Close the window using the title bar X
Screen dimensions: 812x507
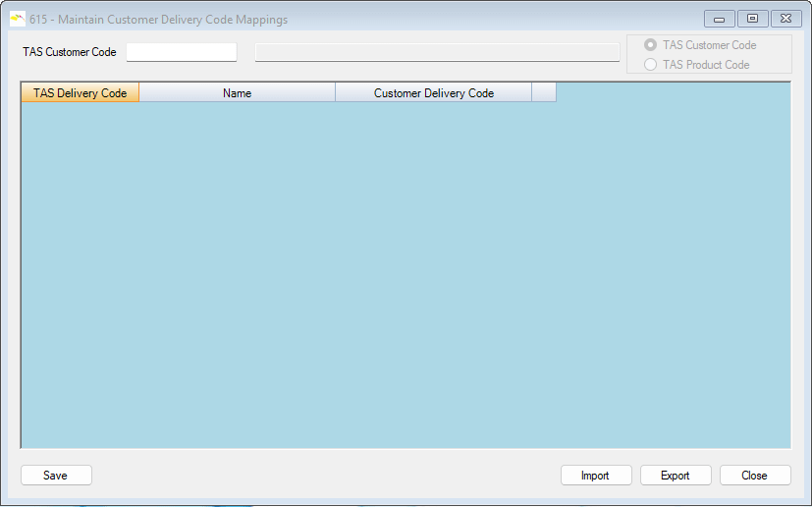click(785, 18)
